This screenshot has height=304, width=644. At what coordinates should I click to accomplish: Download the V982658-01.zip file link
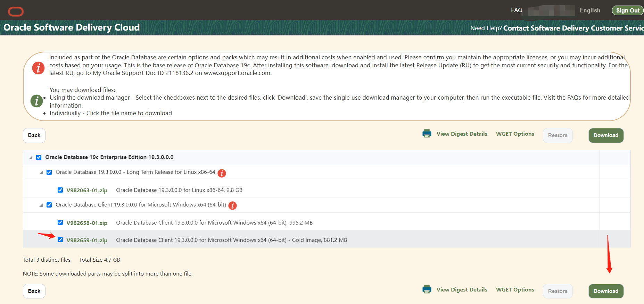point(87,223)
